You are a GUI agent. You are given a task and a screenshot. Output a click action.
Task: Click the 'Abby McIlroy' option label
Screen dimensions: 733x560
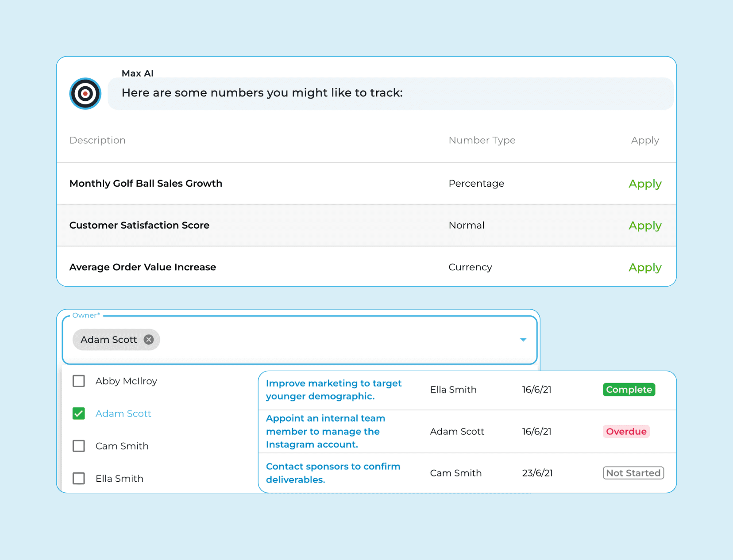(126, 381)
